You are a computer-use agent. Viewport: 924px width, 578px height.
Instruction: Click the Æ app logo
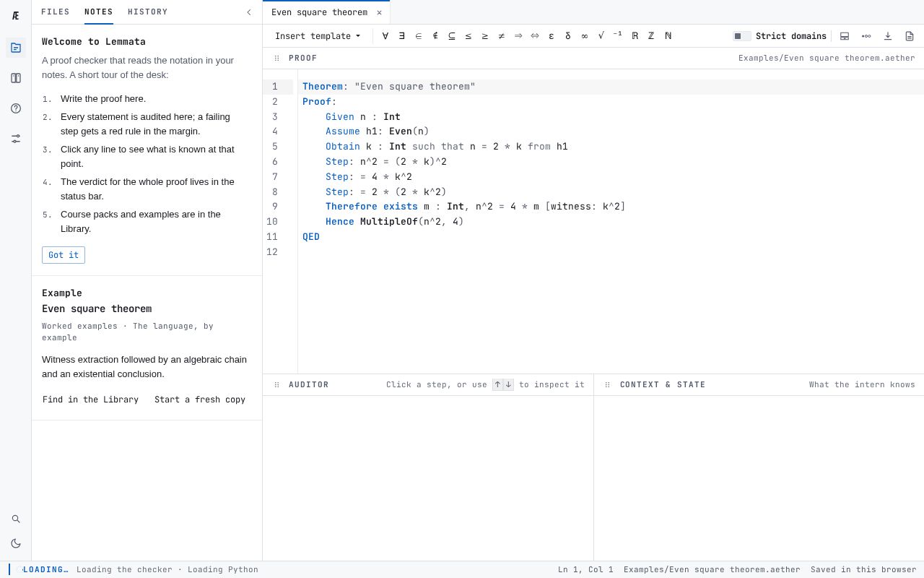[16, 15]
